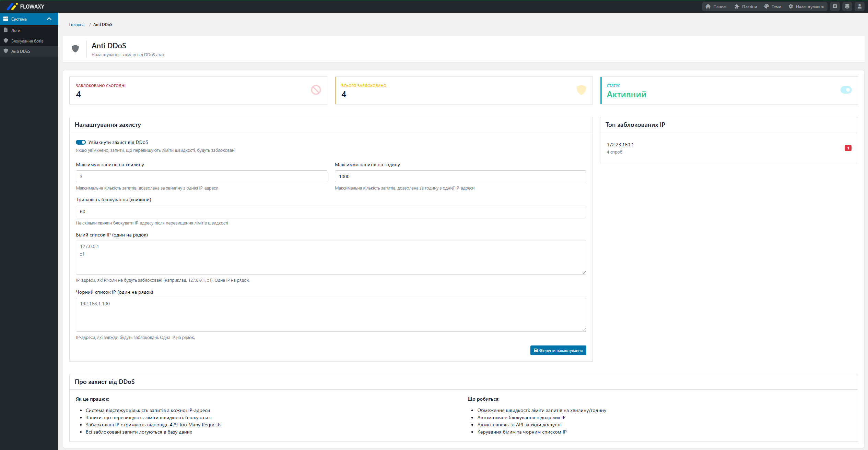Viewport: 868px width, 450px height.
Task: Click the user profile icon
Action: (x=859, y=7)
